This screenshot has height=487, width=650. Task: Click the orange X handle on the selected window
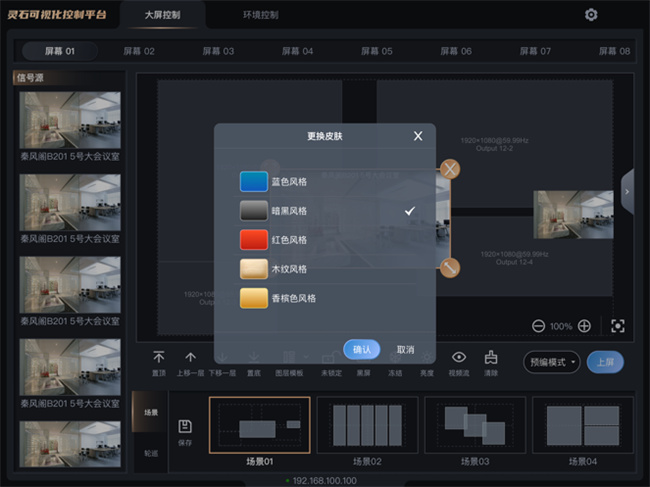(450, 169)
